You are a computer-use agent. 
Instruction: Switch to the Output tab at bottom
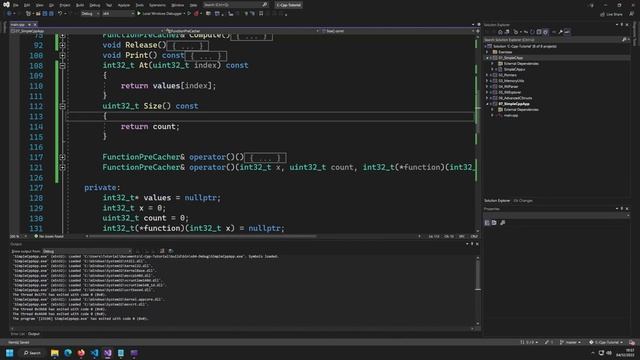[34, 334]
